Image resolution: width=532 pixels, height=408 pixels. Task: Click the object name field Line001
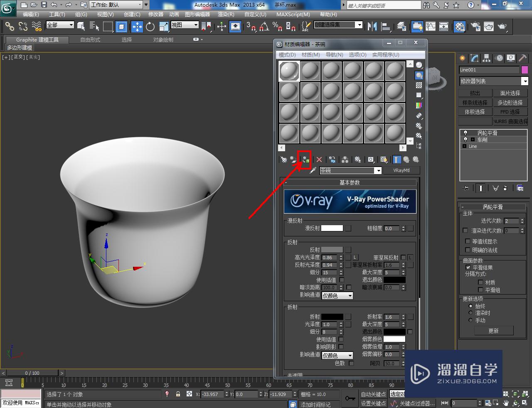(490, 70)
